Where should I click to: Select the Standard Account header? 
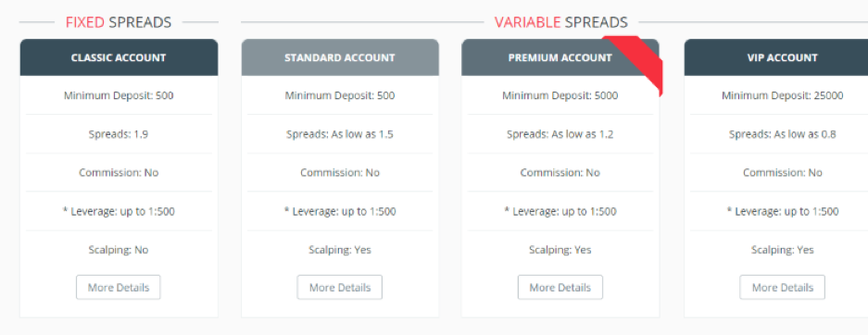click(340, 57)
